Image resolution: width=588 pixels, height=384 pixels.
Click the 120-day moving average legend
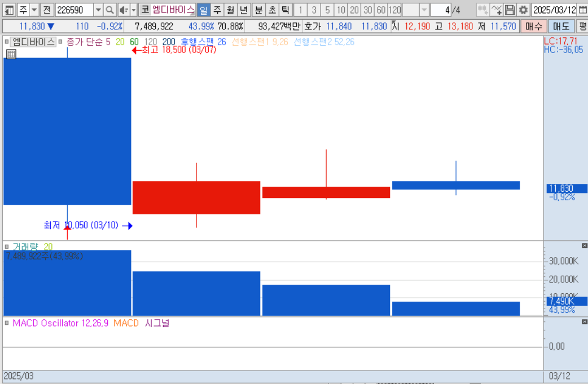point(151,42)
